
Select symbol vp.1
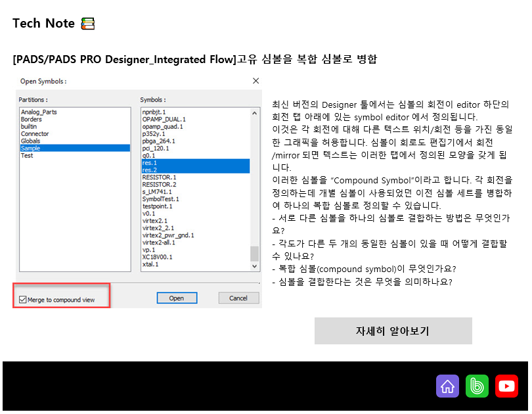pyautogui.click(x=196, y=250)
